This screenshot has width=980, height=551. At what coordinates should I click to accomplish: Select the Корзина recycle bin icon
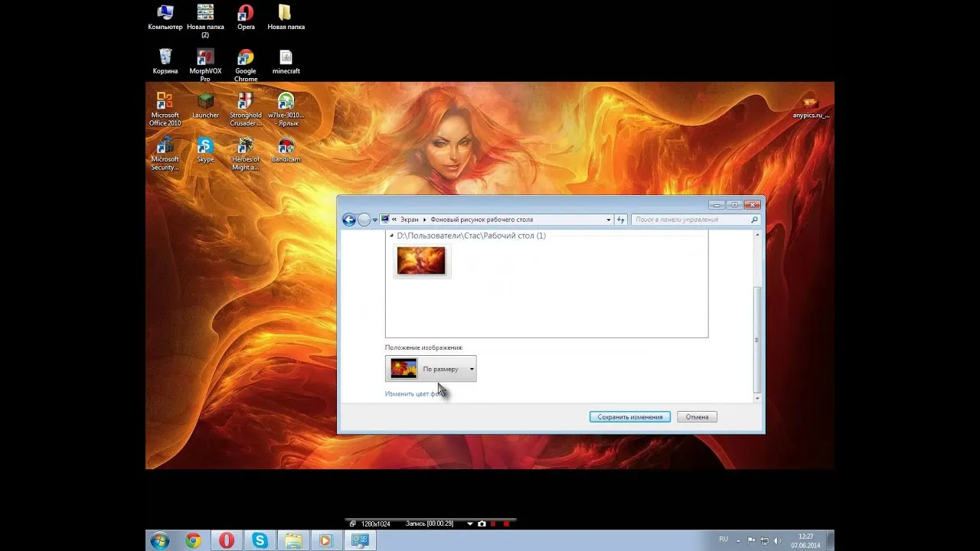click(165, 61)
